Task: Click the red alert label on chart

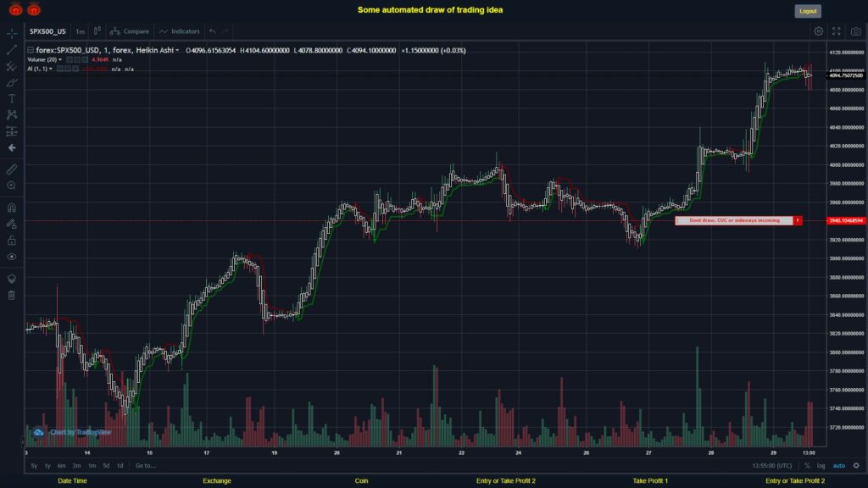Action: coord(738,220)
